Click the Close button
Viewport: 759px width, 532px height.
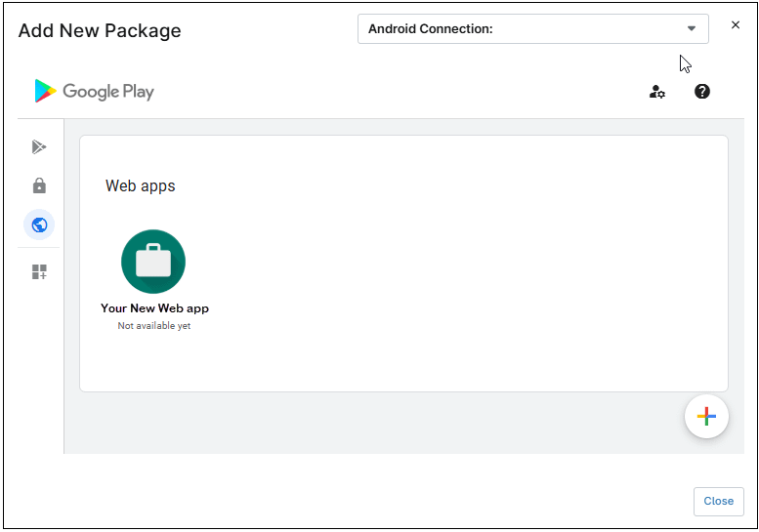point(718,502)
